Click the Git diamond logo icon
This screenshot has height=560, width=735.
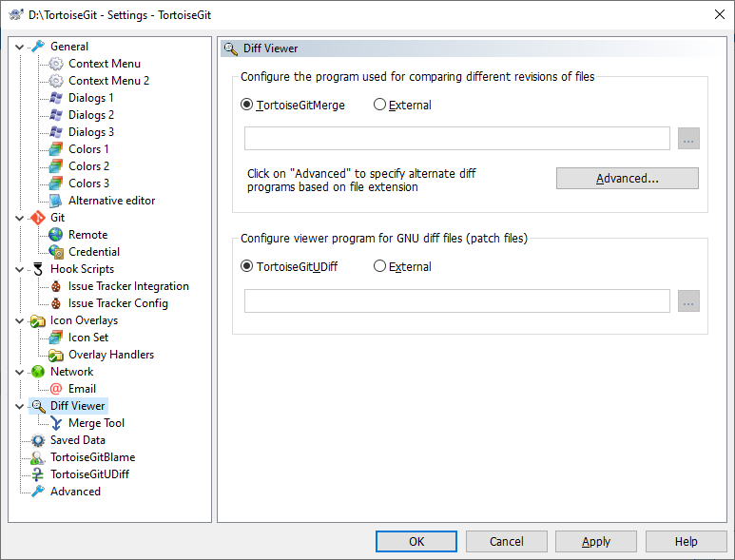coord(37,218)
